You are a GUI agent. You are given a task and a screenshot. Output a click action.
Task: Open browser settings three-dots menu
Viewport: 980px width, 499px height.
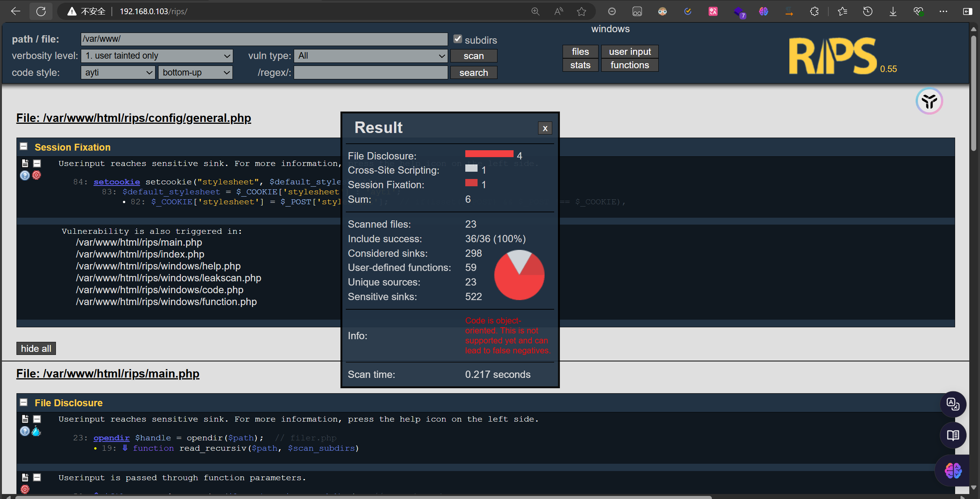(x=943, y=11)
